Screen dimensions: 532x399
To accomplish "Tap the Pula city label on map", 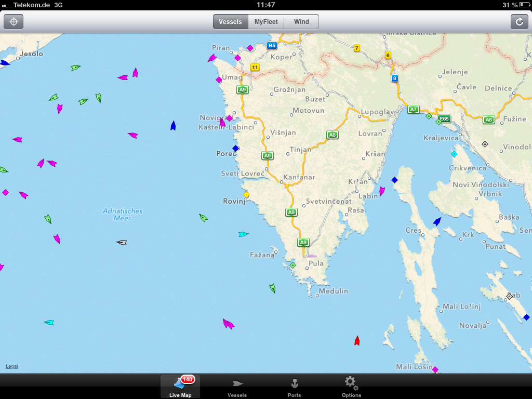I will coord(316,263).
